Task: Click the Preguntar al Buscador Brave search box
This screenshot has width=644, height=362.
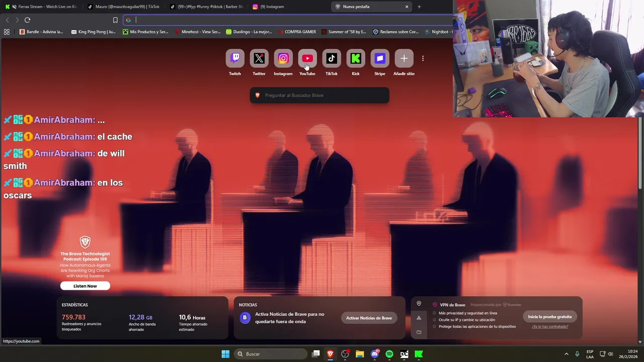Action: [x=319, y=95]
